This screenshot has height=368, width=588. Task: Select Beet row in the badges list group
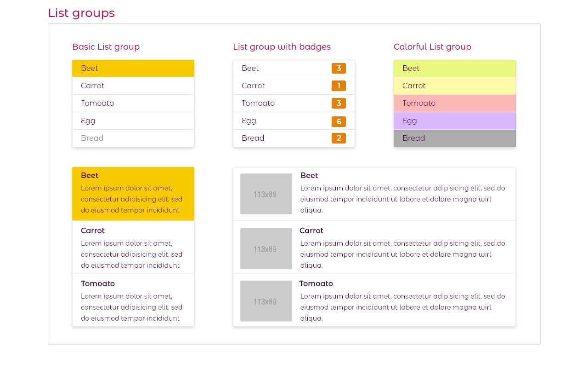coord(294,69)
